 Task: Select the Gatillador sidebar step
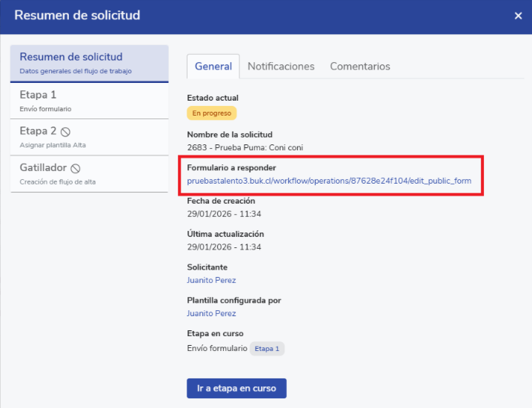click(x=89, y=174)
